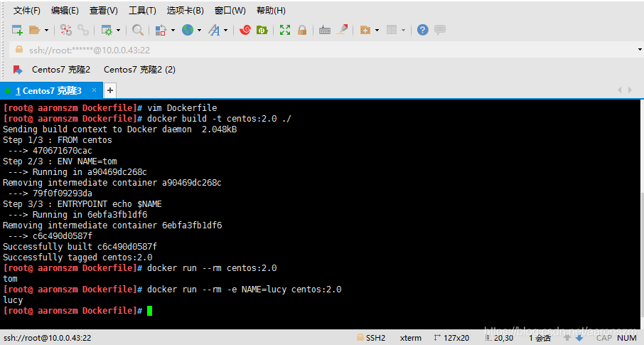Click the Disconnect icon
Screen dimensions: 644x345
[x=65, y=30]
